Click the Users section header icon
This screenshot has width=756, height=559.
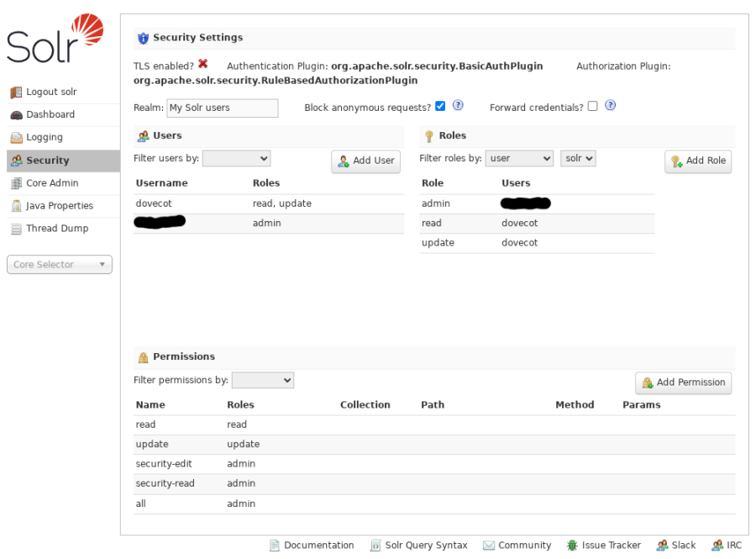click(x=143, y=136)
